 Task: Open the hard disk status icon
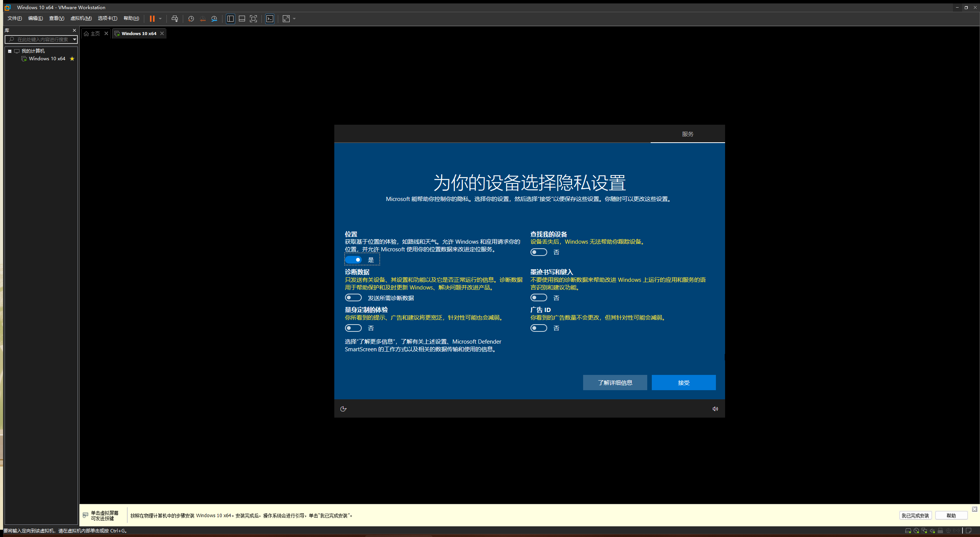[909, 531]
